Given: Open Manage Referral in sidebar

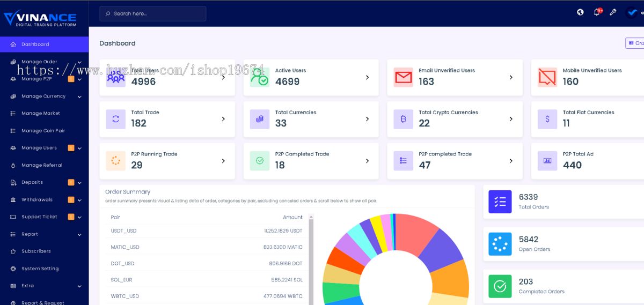Looking at the screenshot, I should 44,165.
